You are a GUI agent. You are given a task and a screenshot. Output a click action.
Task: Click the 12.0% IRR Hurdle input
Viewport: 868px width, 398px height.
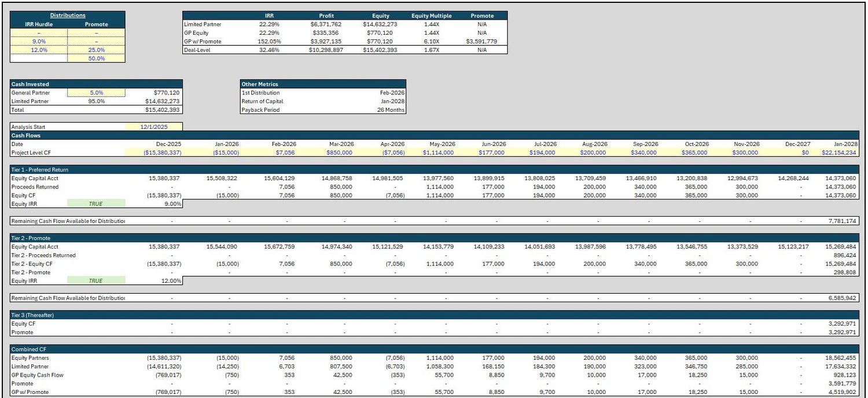point(39,50)
